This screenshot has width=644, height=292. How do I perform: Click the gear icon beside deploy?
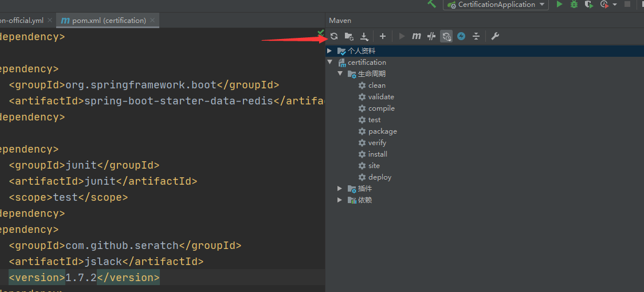coord(362,177)
